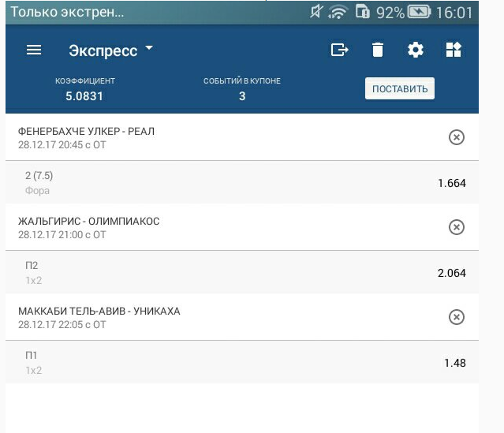
Task: Remove Маккаби Тель-Авив - Уникаха event
Action: tap(456, 317)
